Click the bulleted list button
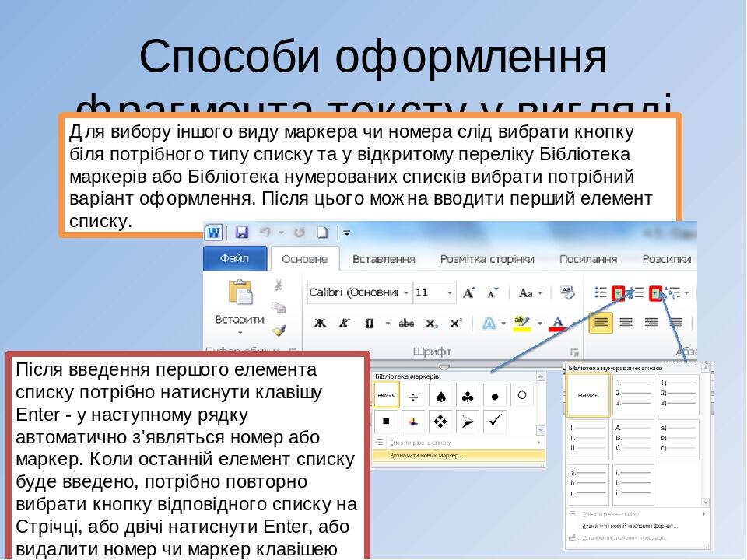Image resolution: width=747 pixels, height=560 pixels. click(x=601, y=292)
